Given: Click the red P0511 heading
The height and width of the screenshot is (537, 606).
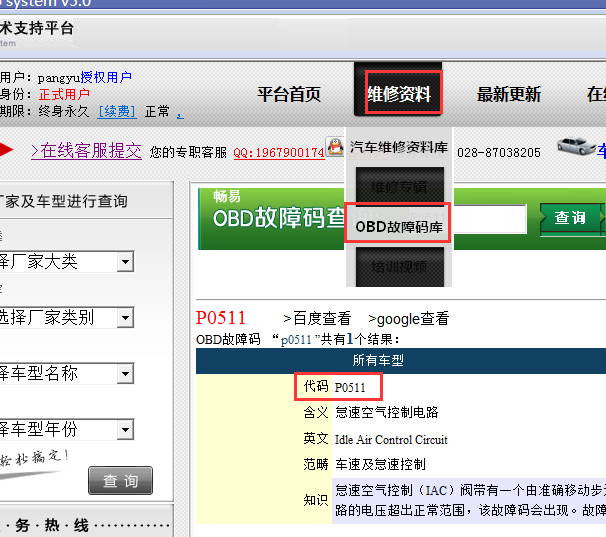Looking at the screenshot, I should (x=221, y=318).
